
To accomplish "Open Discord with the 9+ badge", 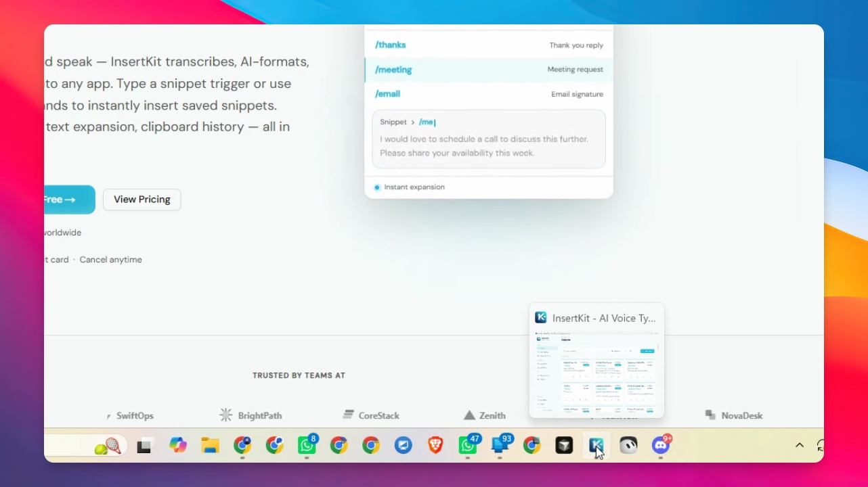I will 661,444.
